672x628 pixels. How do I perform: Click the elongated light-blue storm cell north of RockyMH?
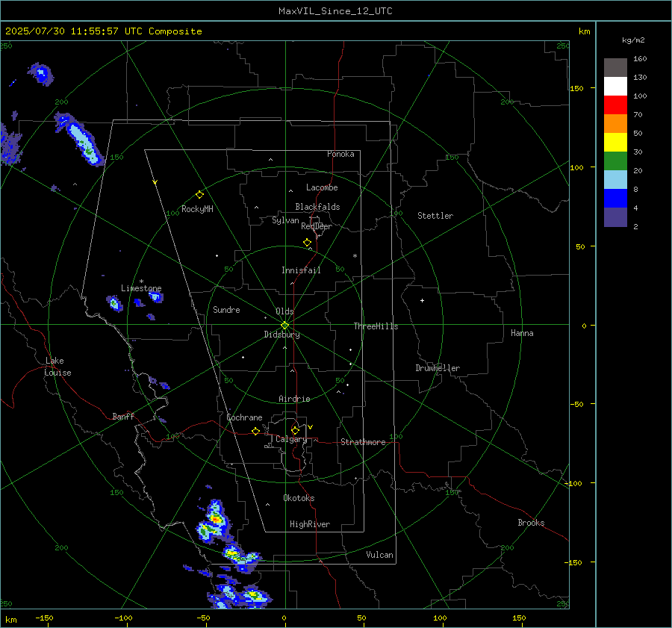80,138
